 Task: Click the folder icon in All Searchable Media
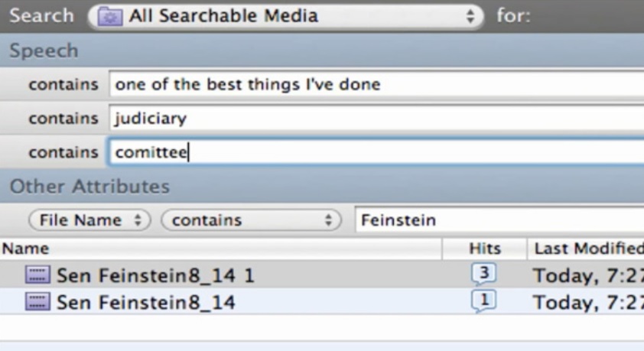[109, 16]
